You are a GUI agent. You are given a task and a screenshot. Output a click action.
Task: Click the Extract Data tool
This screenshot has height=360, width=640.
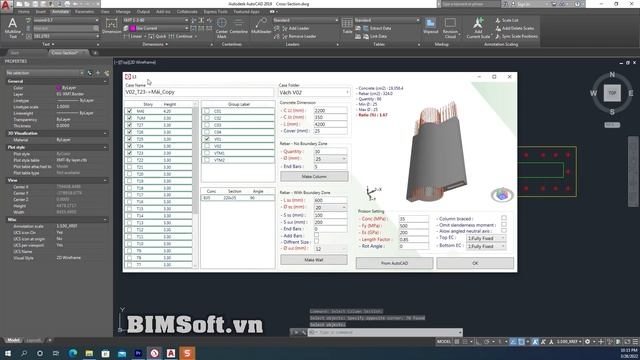point(376,28)
